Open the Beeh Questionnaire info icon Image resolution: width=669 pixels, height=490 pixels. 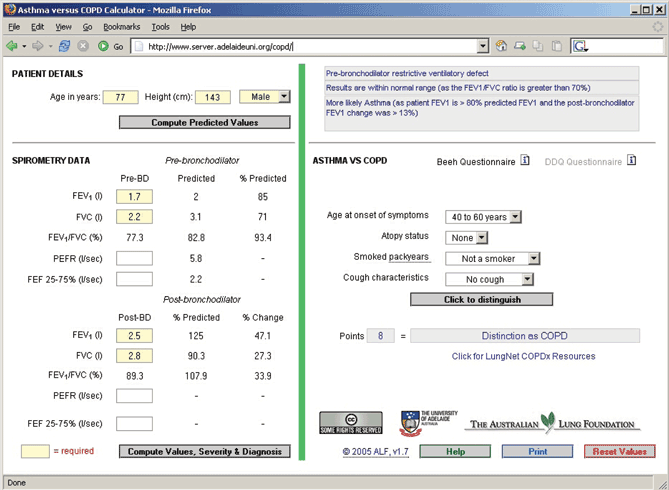[525, 160]
